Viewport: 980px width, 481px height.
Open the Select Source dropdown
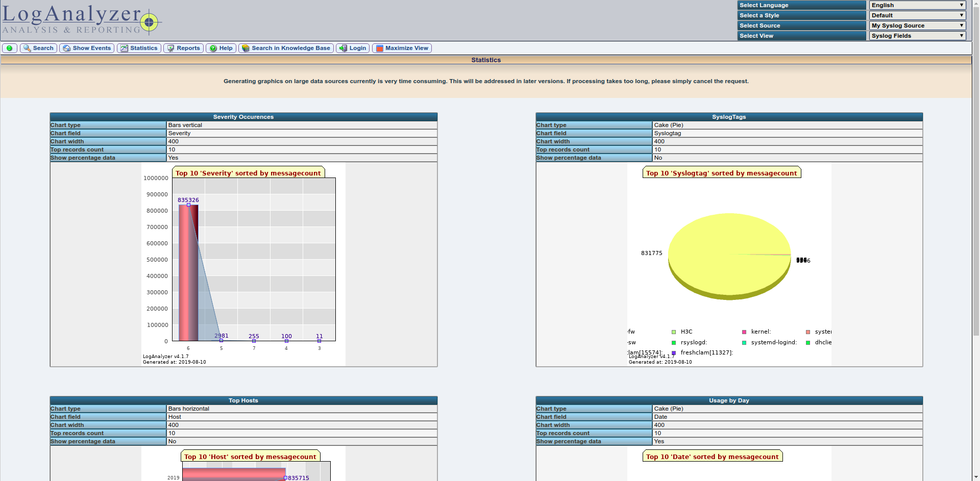917,26
